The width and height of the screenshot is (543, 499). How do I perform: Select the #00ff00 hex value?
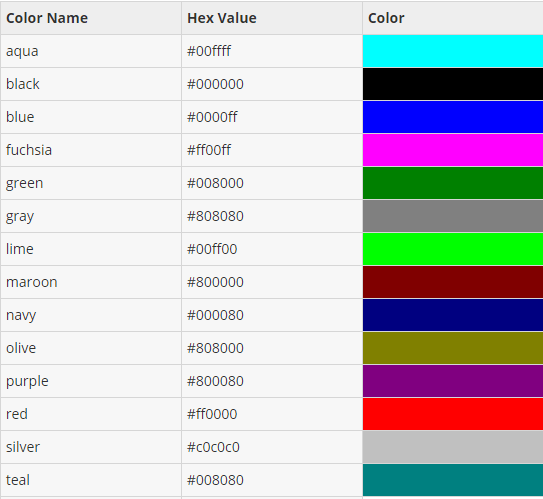(x=272, y=249)
